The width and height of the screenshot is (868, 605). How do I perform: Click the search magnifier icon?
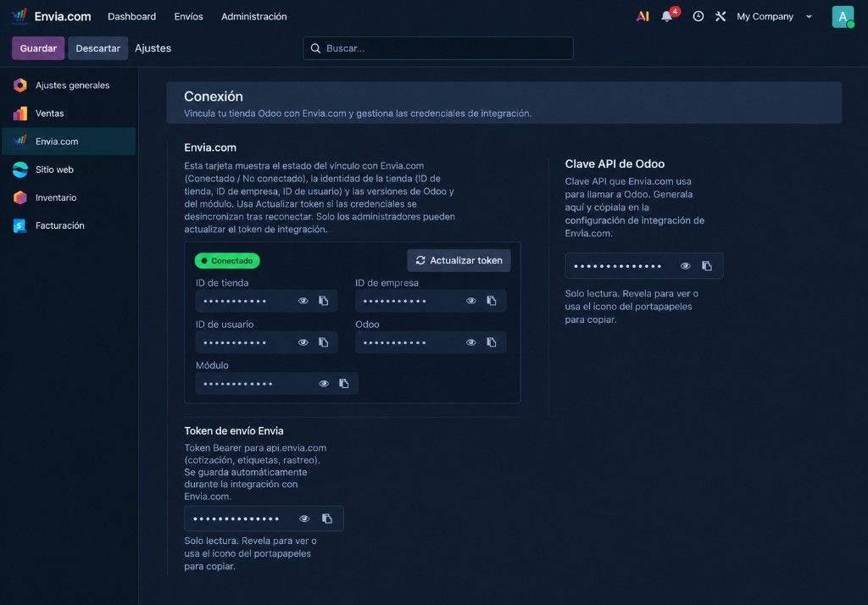[315, 48]
